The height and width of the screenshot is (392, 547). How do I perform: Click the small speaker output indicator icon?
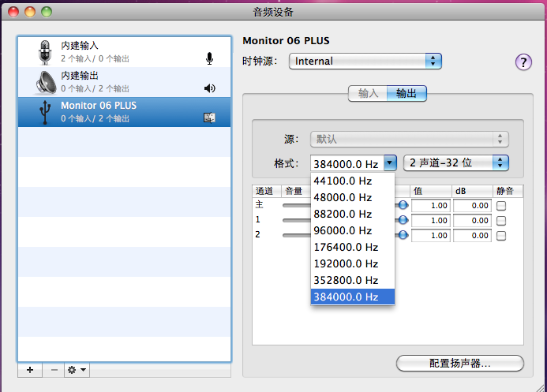[210, 88]
